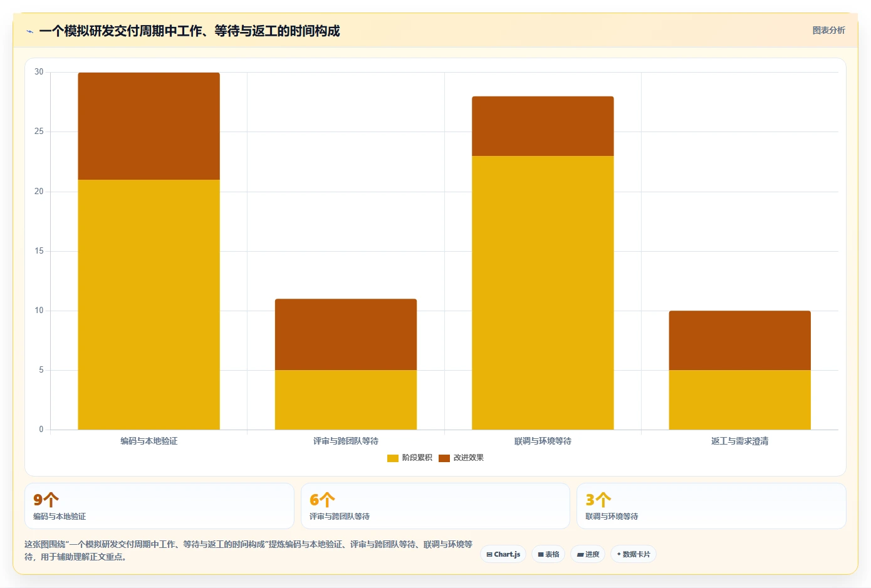Screen dimensions: 871x588
Task: Click the y-axis value 30
Action: (x=39, y=72)
